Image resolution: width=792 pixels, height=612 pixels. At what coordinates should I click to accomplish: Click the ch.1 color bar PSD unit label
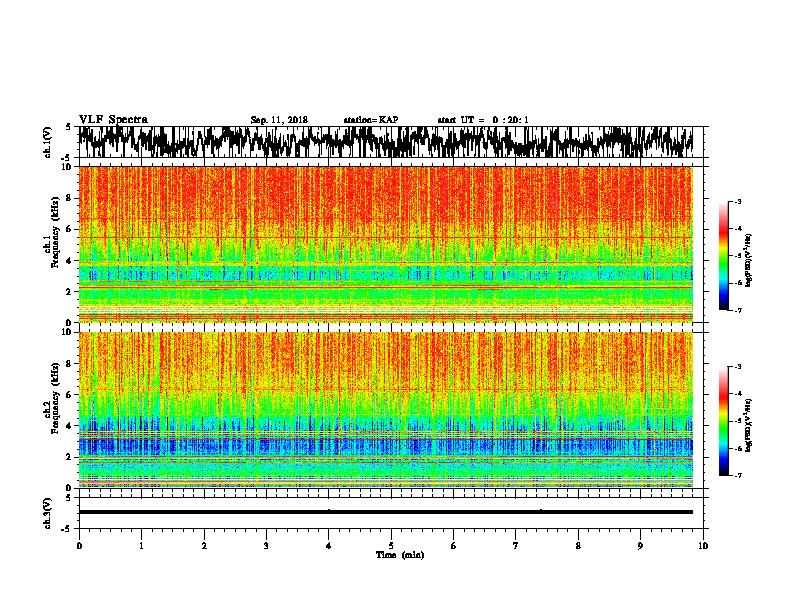point(748,260)
